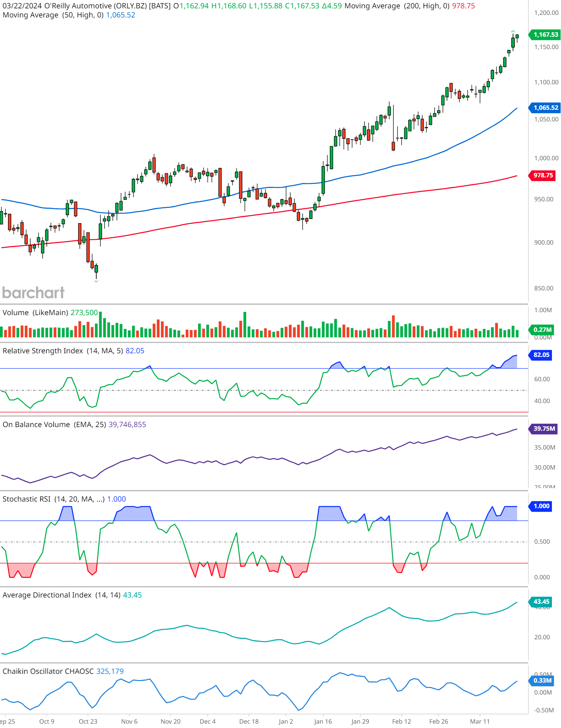Click the 1,200.00 price axis label
The image size is (561, 728).
click(x=546, y=13)
